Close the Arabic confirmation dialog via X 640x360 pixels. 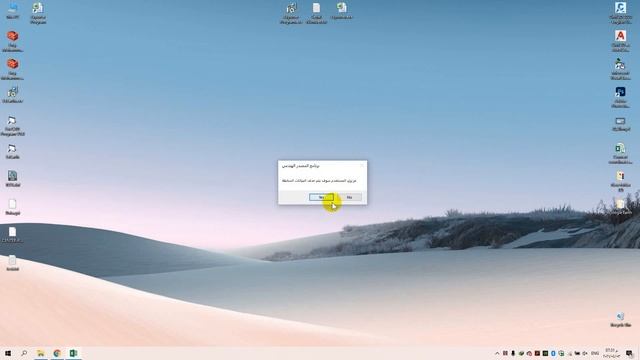click(362, 166)
